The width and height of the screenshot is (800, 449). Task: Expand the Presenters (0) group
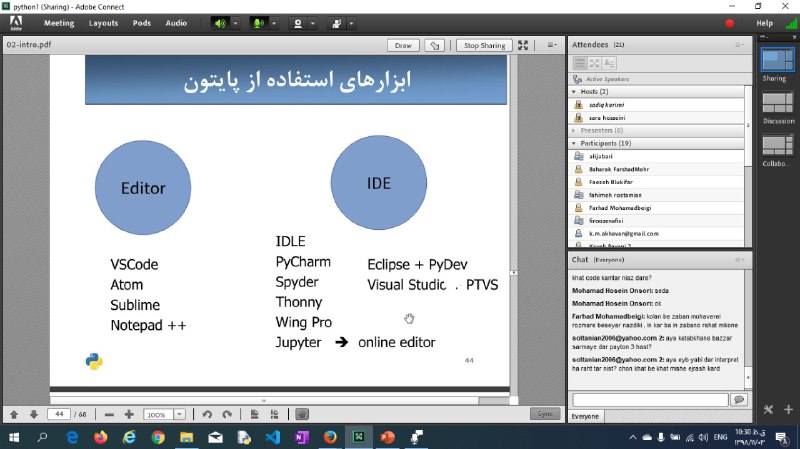(574, 131)
